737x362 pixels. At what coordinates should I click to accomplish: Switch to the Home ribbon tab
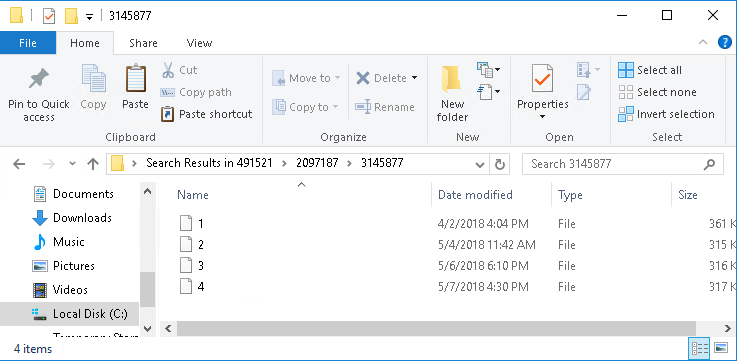click(85, 43)
